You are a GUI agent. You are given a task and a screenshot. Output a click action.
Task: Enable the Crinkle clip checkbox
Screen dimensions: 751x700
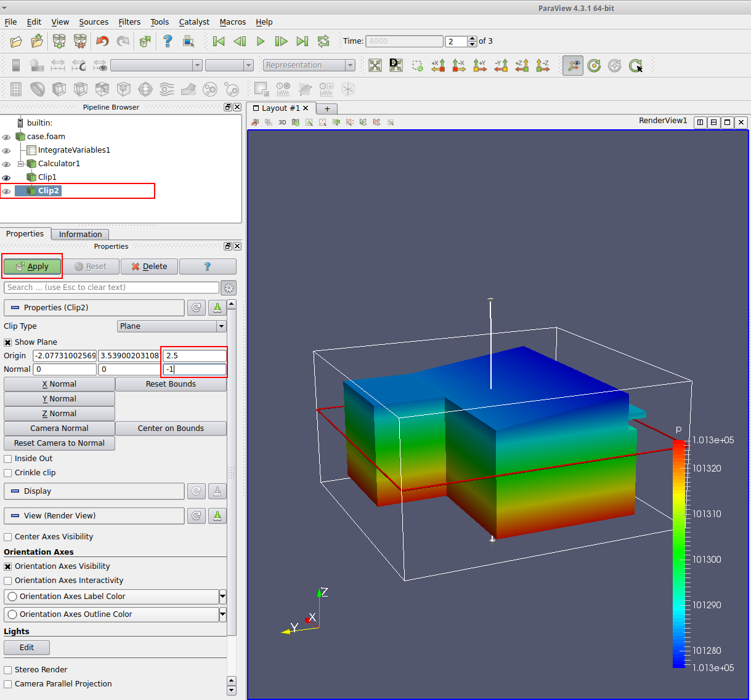(8, 473)
